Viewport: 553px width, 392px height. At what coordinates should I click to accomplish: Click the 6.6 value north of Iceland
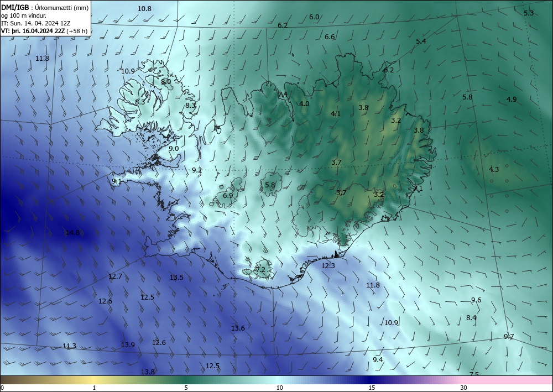point(330,36)
